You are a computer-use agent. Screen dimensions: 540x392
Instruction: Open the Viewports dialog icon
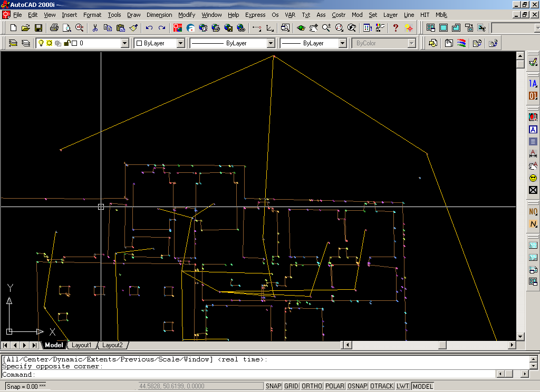pos(430,28)
